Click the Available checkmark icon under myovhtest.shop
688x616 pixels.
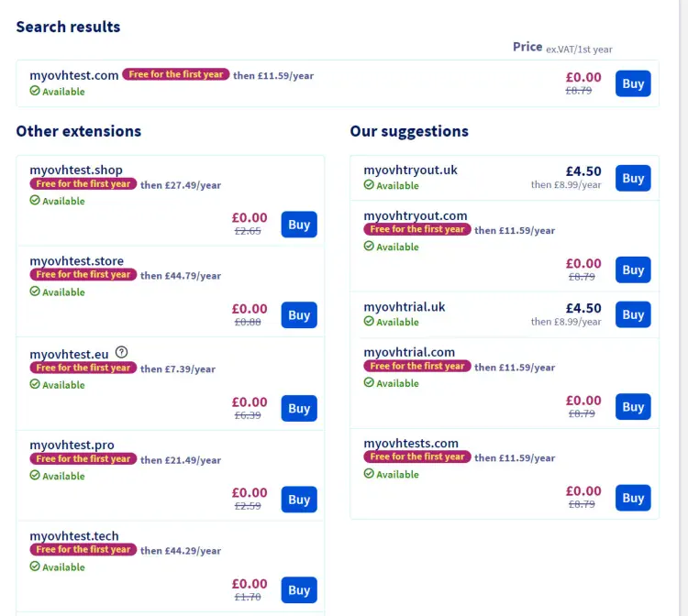35,201
